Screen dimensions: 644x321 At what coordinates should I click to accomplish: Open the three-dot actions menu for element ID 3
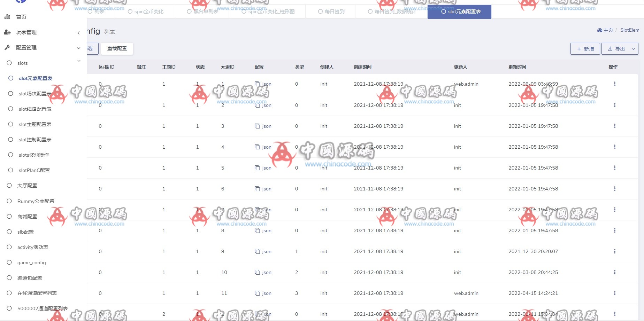click(x=614, y=126)
